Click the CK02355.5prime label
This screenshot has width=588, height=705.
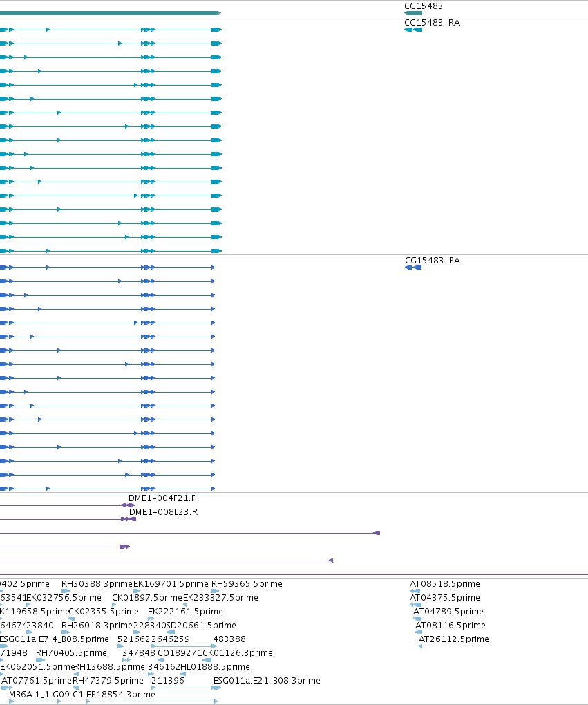(104, 612)
